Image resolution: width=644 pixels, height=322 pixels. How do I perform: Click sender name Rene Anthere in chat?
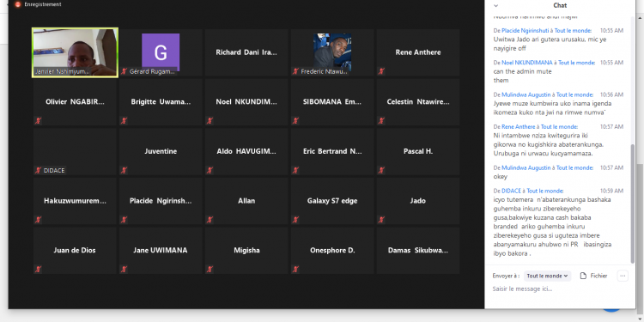(519, 126)
